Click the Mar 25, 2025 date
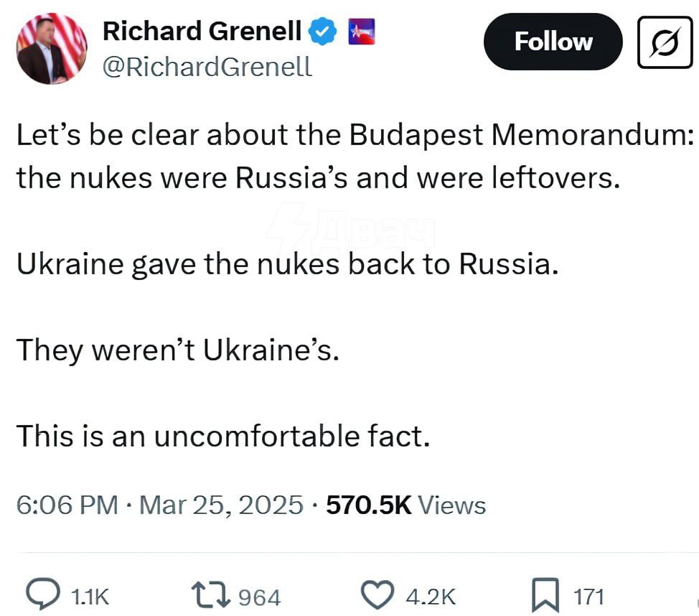699x616 pixels. click(x=221, y=505)
